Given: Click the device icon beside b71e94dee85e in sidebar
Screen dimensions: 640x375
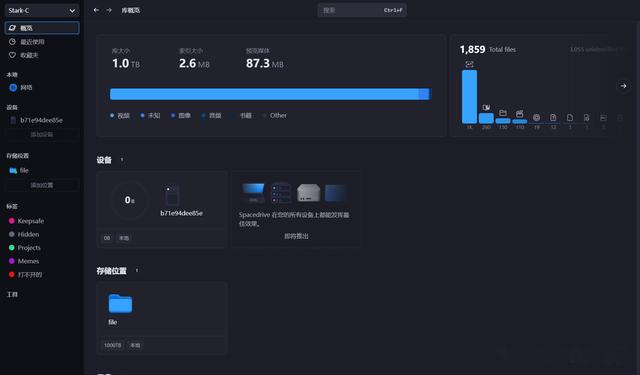Looking at the screenshot, I should coord(13,120).
